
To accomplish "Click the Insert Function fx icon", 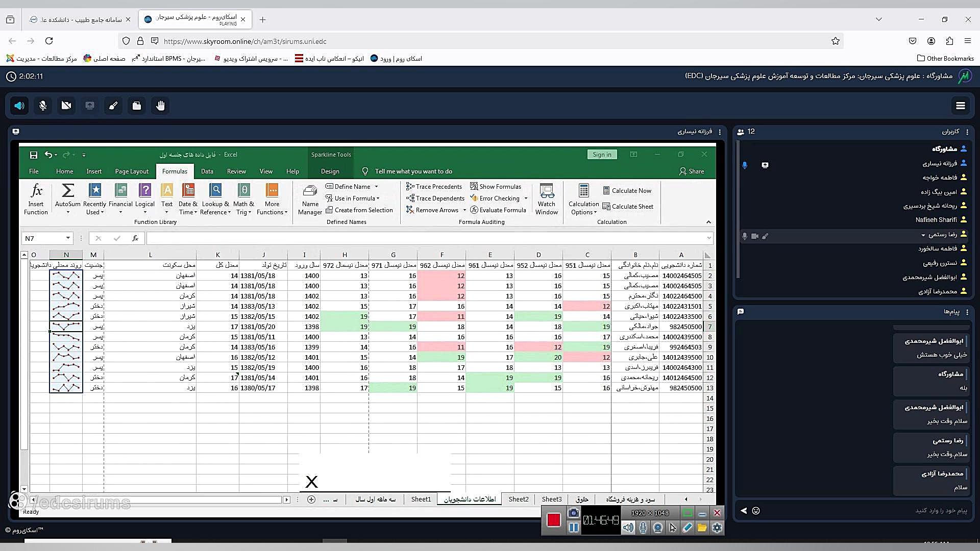I will (36, 191).
